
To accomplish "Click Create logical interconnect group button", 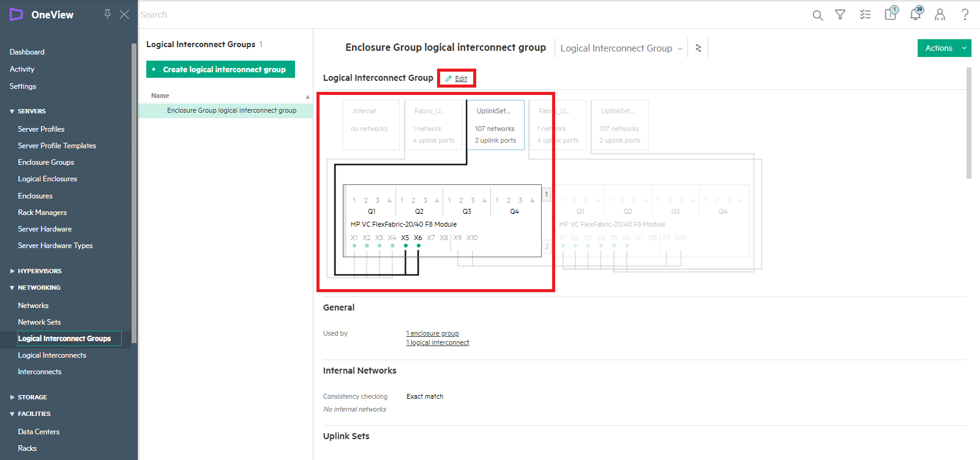I will (220, 69).
